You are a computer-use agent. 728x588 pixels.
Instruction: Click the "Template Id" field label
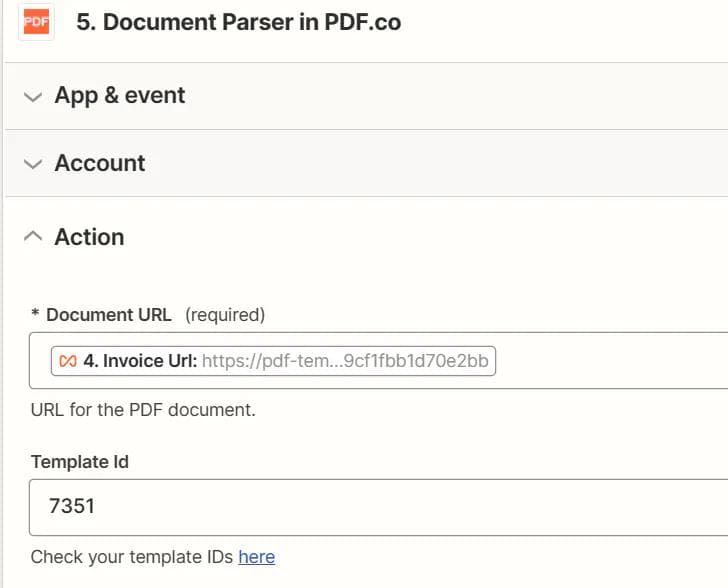tap(80, 462)
